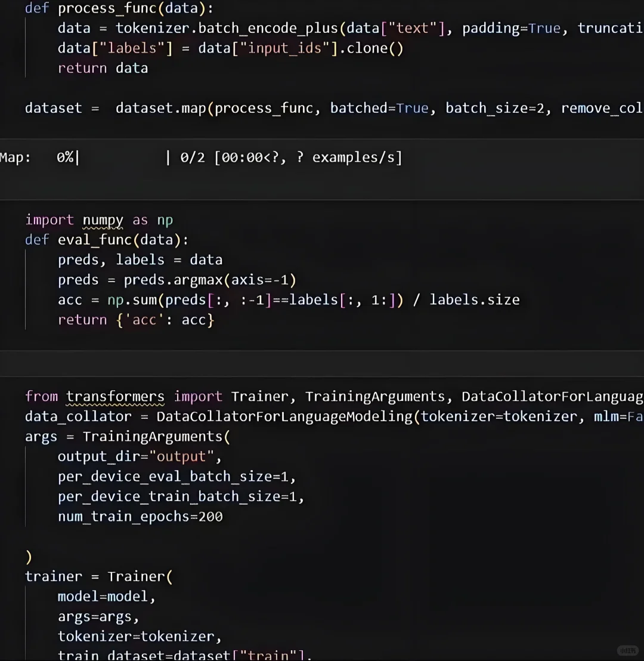Screen dimensions: 644x661
Task: Click 'dataset.map(process_func' text
Action: (214, 109)
